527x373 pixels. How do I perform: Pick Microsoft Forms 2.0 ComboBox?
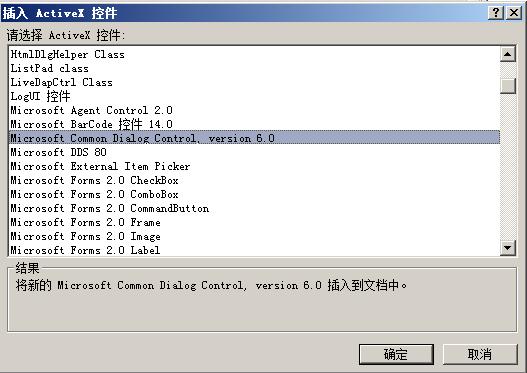254,194
